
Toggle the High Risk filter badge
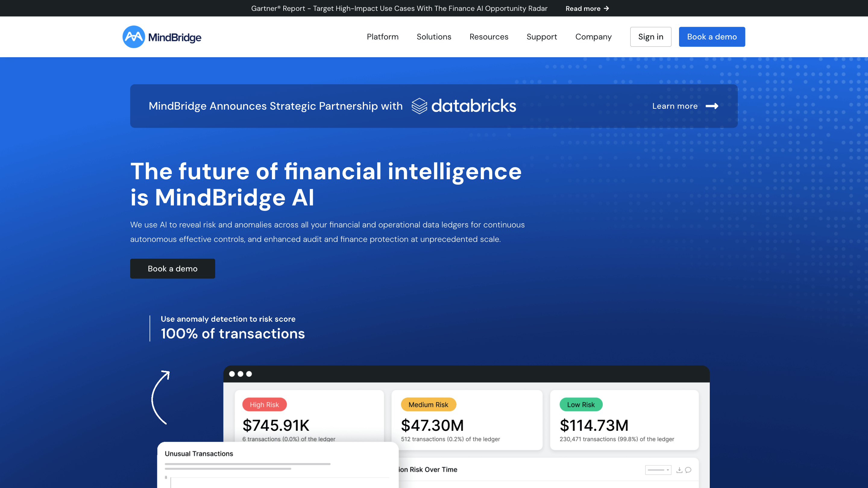click(x=265, y=405)
